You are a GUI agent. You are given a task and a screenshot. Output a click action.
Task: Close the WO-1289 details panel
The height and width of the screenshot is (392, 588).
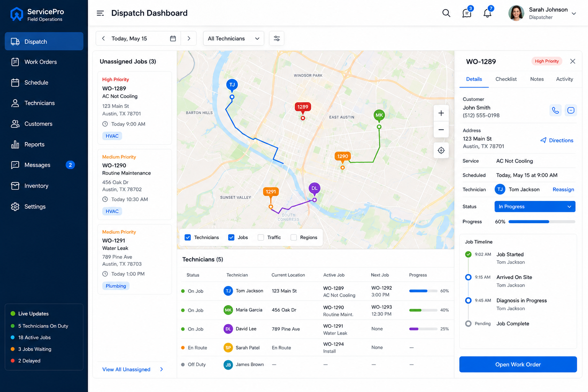click(573, 61)
